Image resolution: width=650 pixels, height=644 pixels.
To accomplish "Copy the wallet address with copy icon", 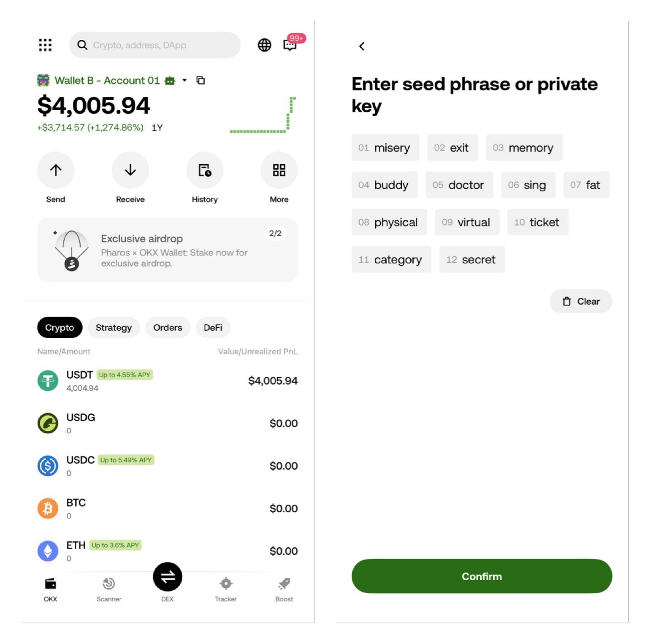I will click(200, 80).
